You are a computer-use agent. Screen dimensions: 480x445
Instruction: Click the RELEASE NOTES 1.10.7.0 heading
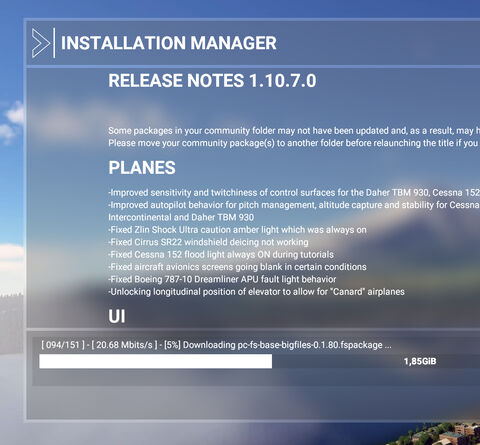212,81
